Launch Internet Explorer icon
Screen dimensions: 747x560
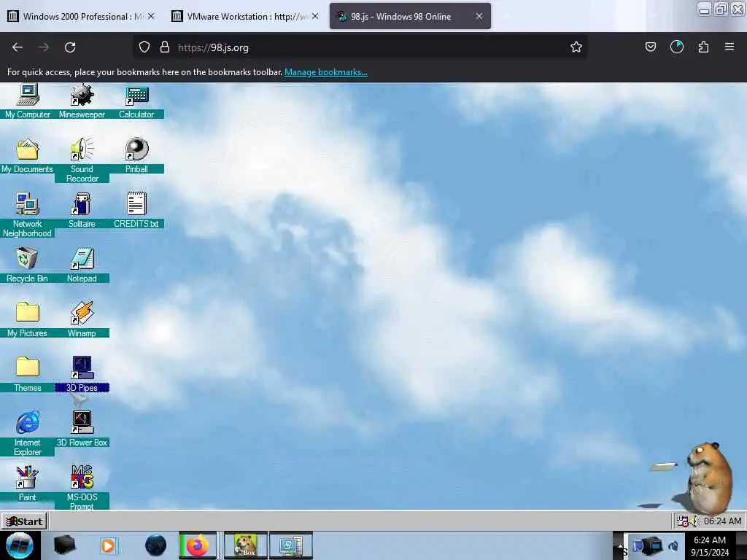[27, 434]
